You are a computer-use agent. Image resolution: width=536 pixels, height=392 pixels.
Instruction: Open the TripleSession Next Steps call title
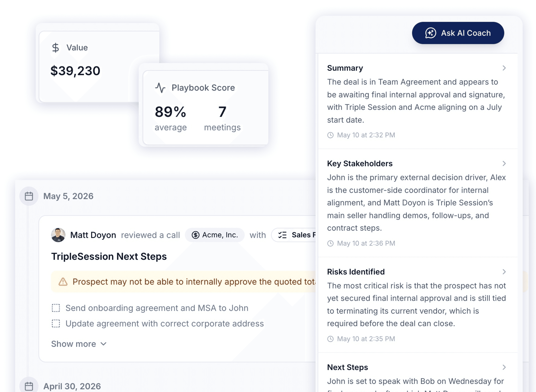pos(109,256)
